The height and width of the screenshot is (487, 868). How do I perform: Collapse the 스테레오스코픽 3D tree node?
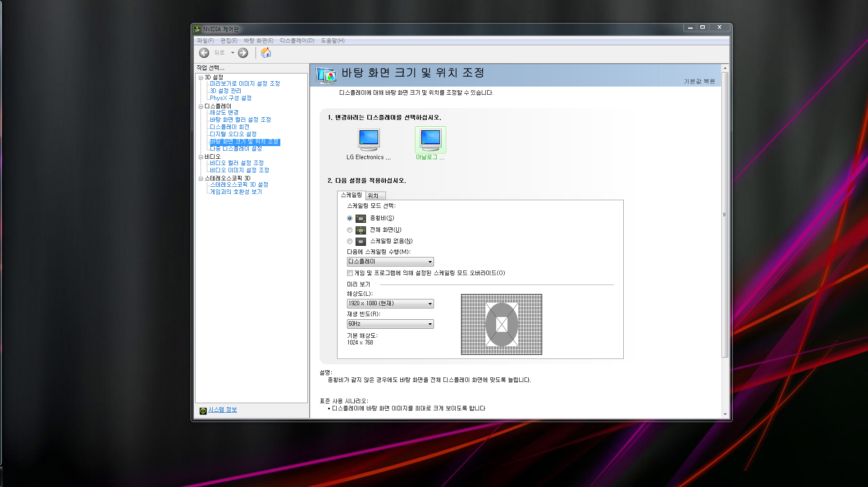pos(201,179)
